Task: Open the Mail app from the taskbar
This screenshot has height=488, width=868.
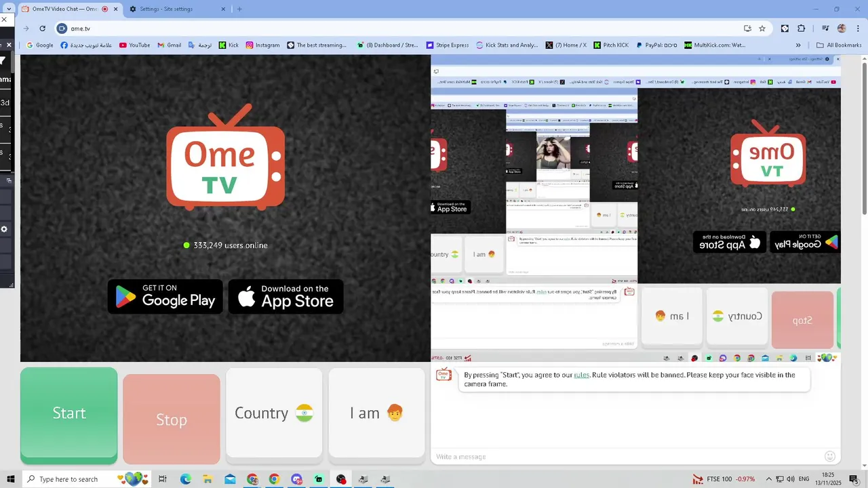Action: [231, 479]
